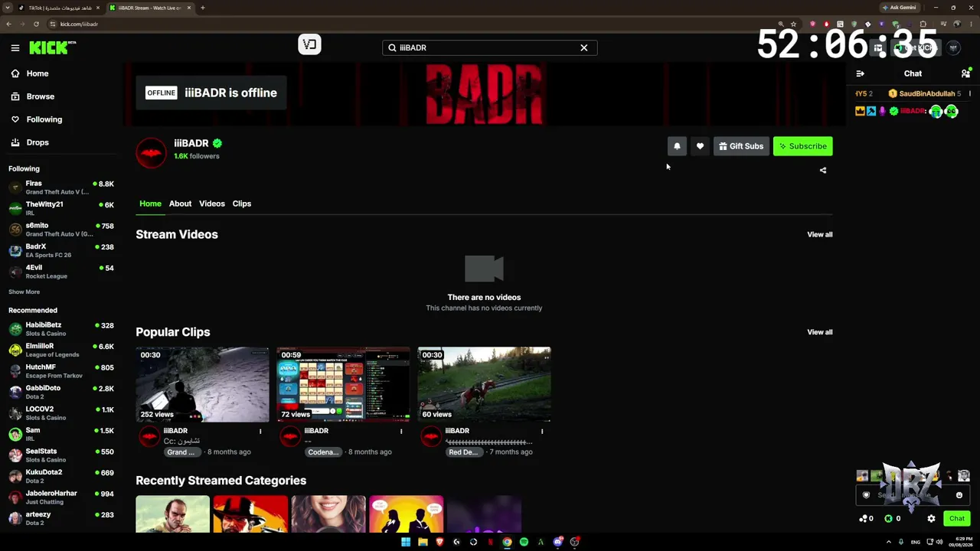Viewport: 980px width, 551px height.
Task: Open ElmiilloR recommended channel
Action: [61, 350]
